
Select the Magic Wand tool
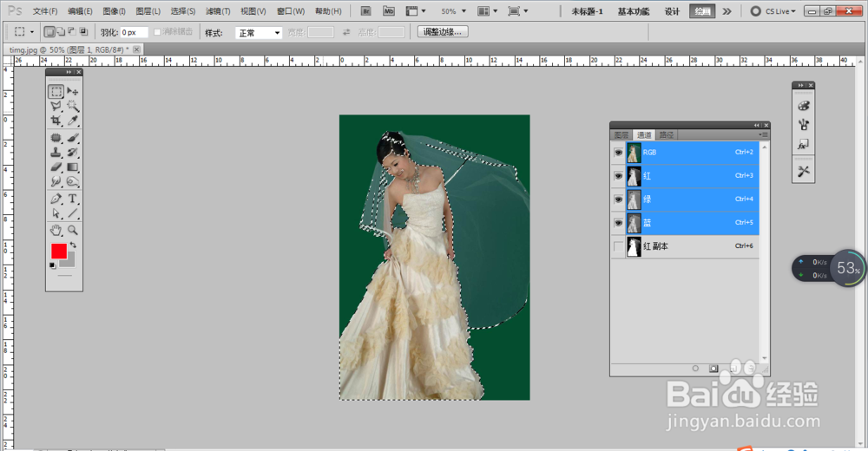pyautogui.click(x=73, y=106)
